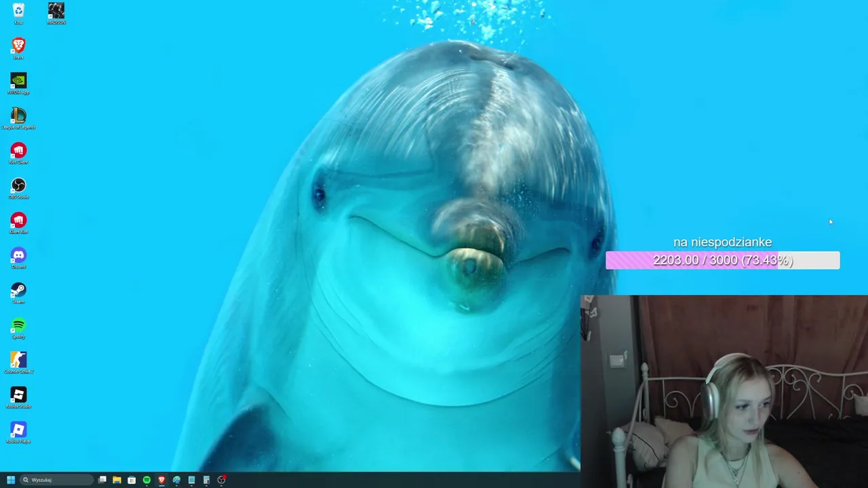The width and height of the screenshot is (868, 488).
Task: Select the Recycle Bin (Kosz) desktop icon
Action: (x=18, y=14)
